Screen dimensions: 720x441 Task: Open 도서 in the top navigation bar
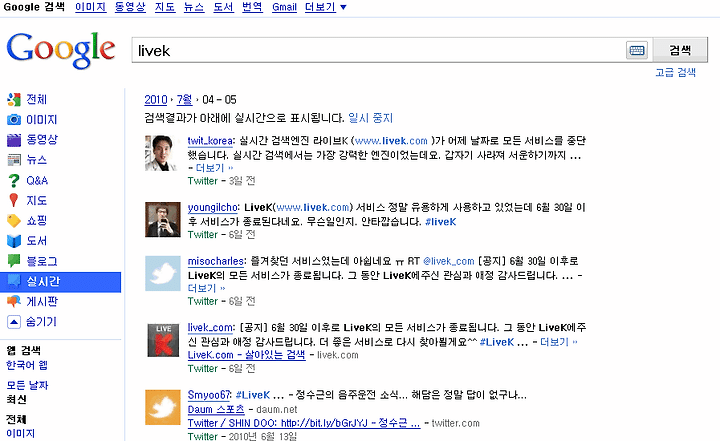click(223, 7)
